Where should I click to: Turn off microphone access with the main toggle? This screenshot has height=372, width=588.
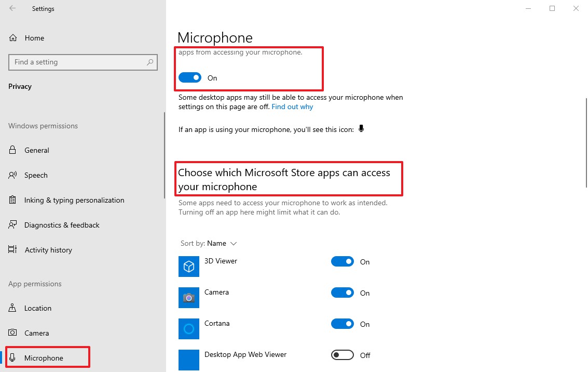189,77
